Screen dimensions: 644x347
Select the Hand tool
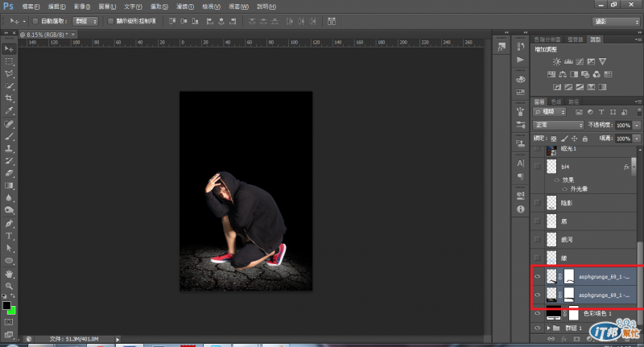pos(9,274)
